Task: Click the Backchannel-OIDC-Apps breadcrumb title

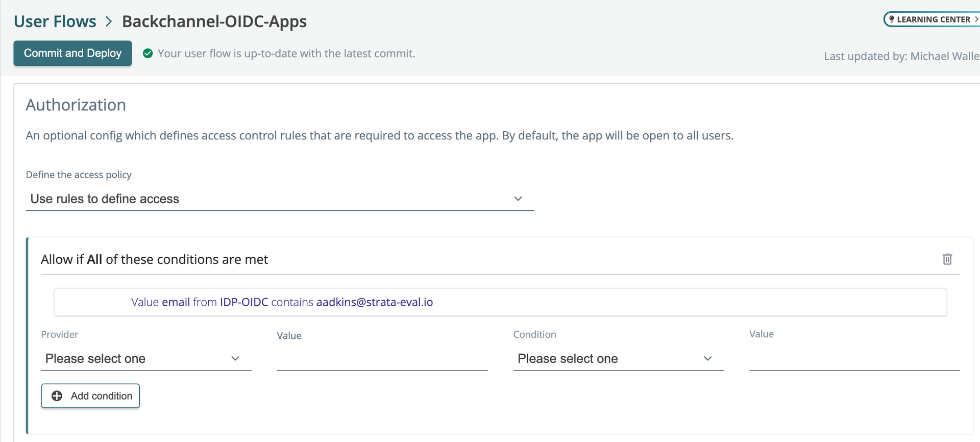Action: pyautogui.click(x=214, y=21)
